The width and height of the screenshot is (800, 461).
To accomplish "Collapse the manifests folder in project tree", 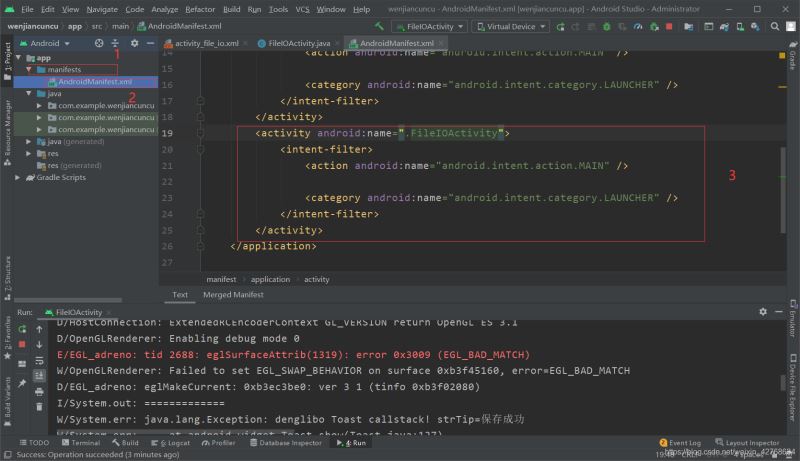I will tap(29, 70).
